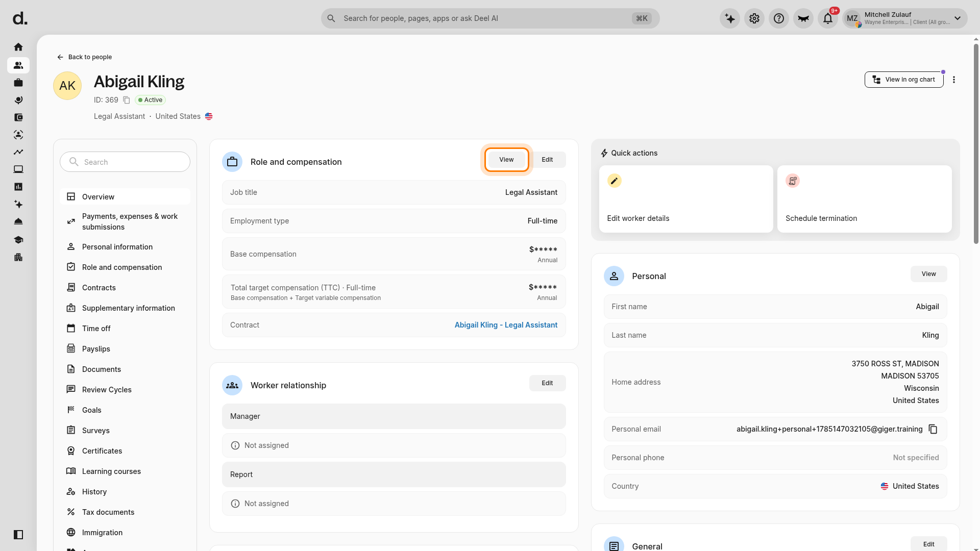The image size is (980, 551).
Task: Click View in Role and compensation
Action: (x=506, y=160)
